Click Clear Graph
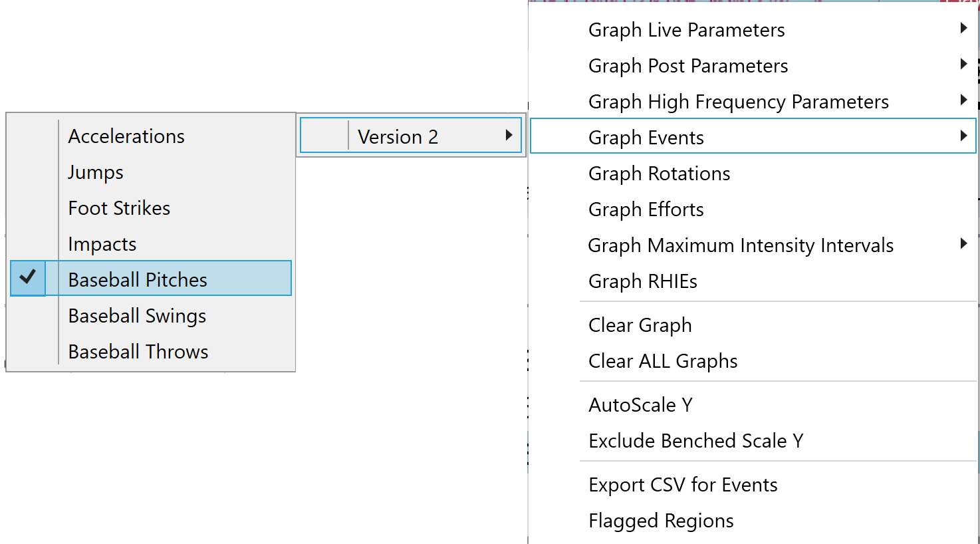 640,325
